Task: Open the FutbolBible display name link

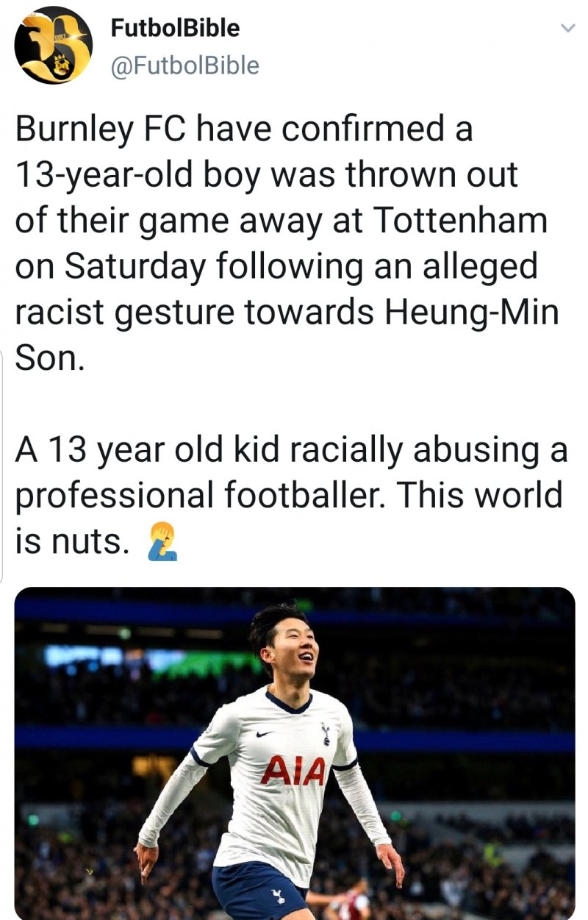Action: coord(175,28)
